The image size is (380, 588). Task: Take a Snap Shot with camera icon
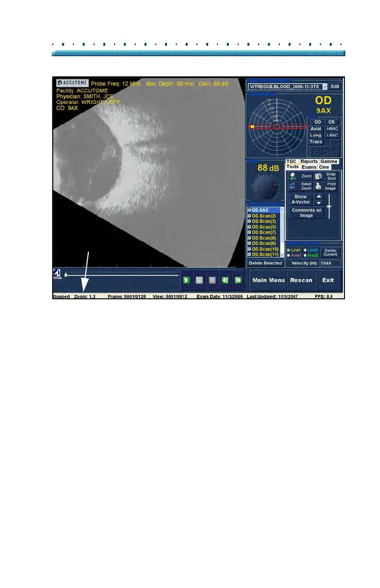pyautogui.click(x=326, y=176)
